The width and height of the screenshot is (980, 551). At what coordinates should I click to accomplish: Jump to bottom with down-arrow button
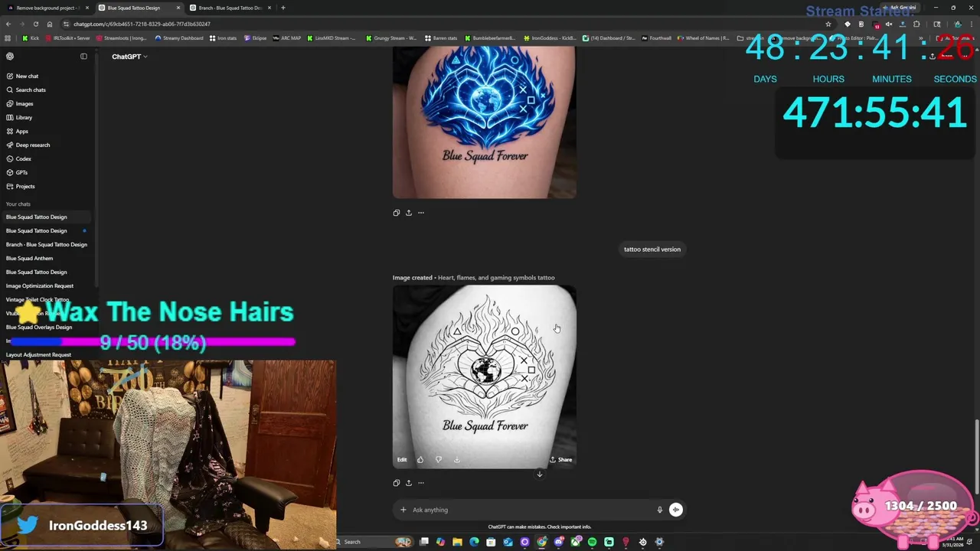539,474
